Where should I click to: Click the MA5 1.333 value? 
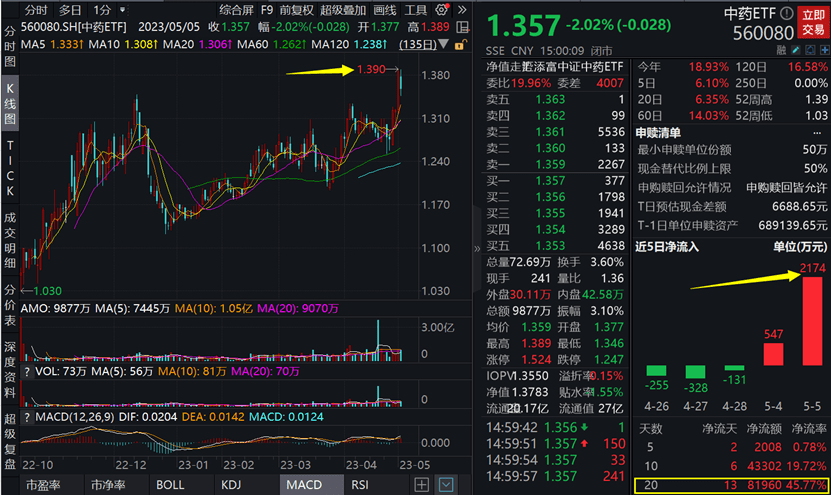coord(67,44)
